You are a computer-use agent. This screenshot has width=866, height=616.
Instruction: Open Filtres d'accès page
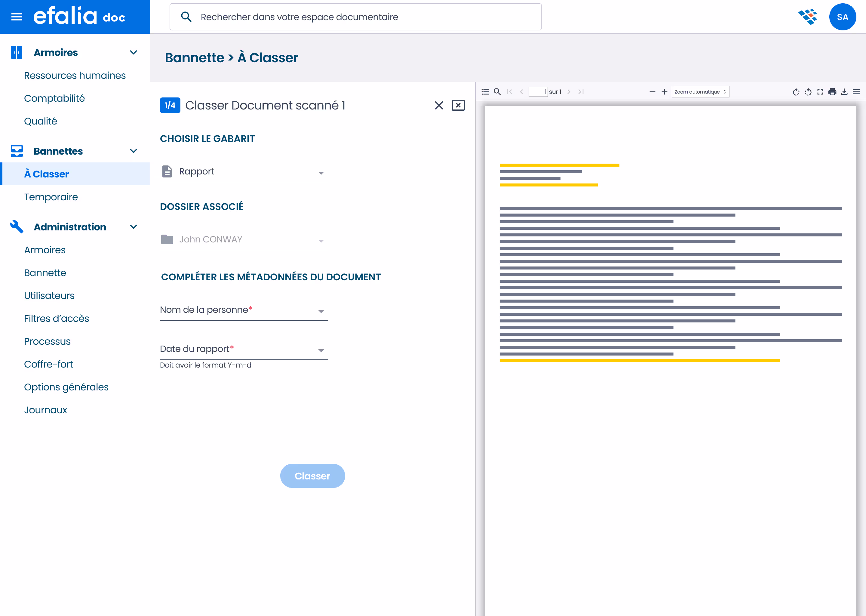pyautogui.click(x=57, y=319)
